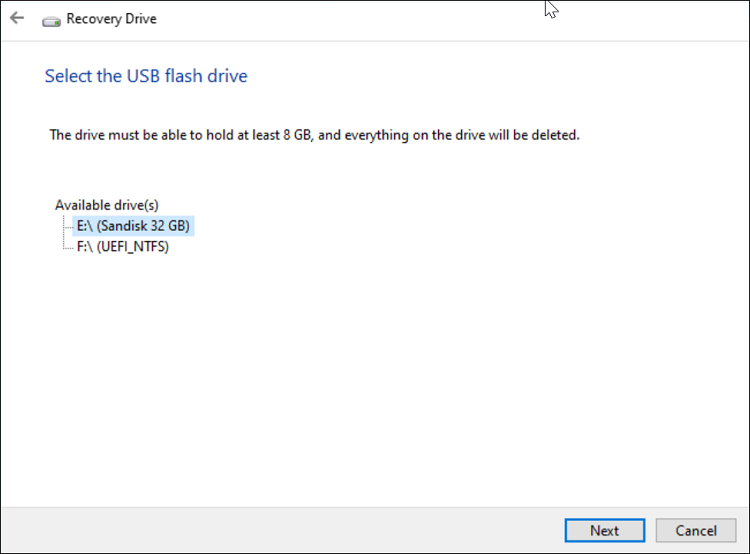Image resolution: width=750 pixels, height=554 pixels.
Task: Click the "Sandisk 32 GB" drive name text
Action: pyautogui.click(x=143, y=226)
